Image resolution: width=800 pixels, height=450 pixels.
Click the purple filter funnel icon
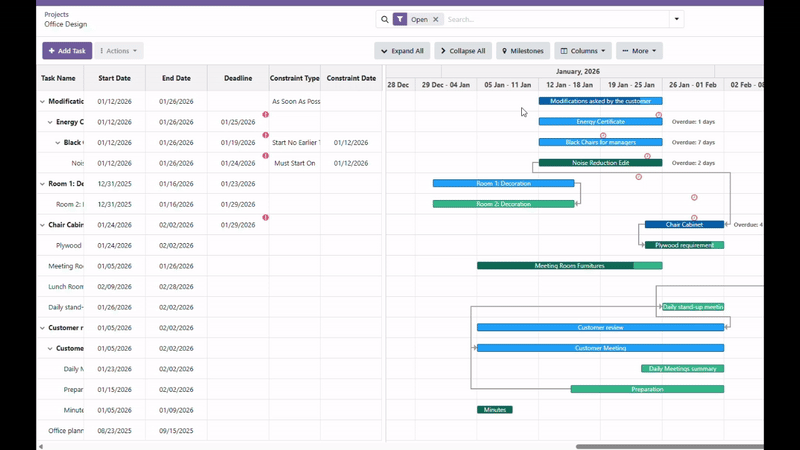tap(400, 19)
